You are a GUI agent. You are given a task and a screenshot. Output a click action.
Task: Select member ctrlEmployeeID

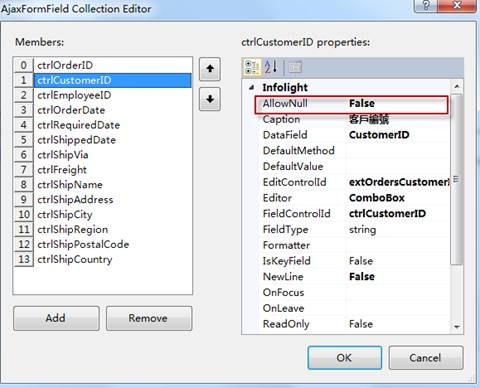tap(103, 95)
